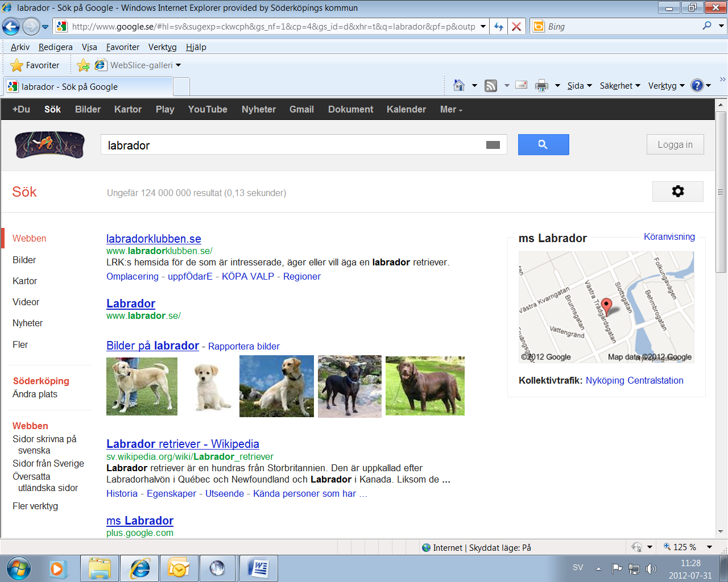The height and width of the screenshot is (582, 728).
Task: Open the Verktyg command bar dropdown
Action: coord(667,86)
